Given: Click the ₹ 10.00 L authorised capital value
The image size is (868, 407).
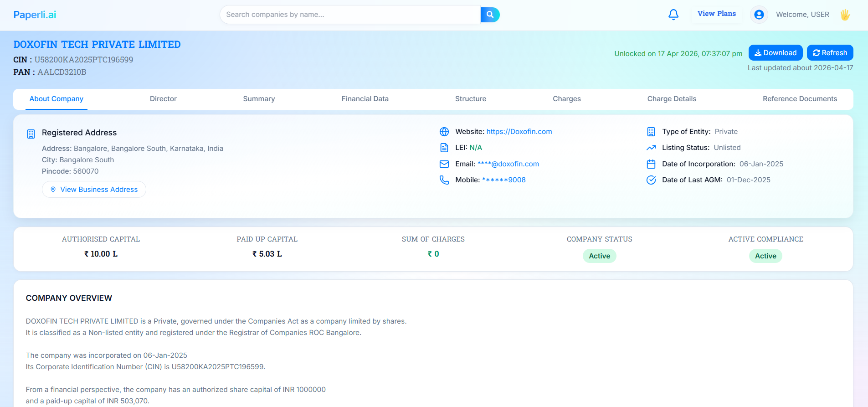Looking at the screenshot, I should (x=101, y=254).
